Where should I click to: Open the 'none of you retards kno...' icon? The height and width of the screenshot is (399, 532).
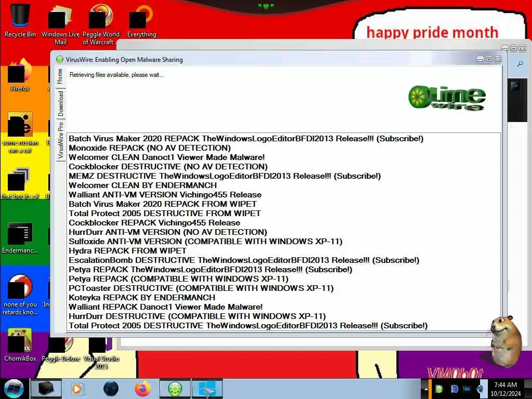point(20,295)
